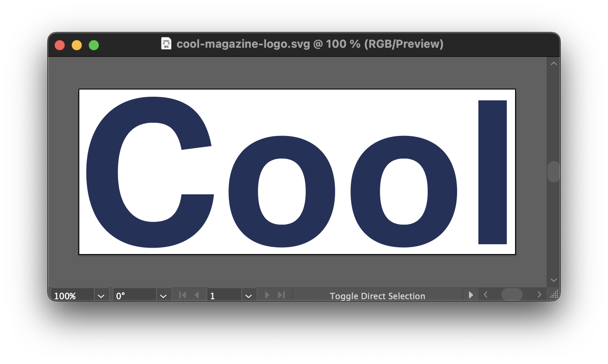Maximize the window with green button
Screen dimensions: 608x364
click(94, 45)
